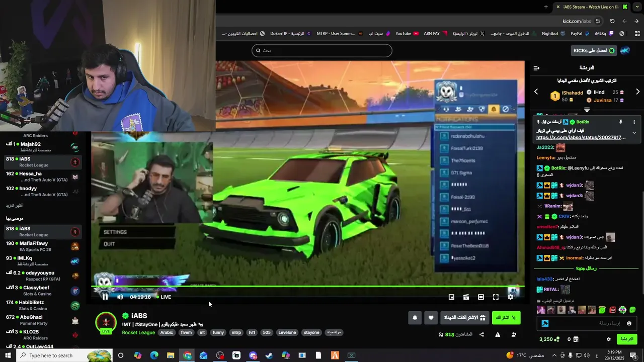The height and width of the screenshot is (362, 644).
Task: Open Rocket League category link
Action: (138, 332)
